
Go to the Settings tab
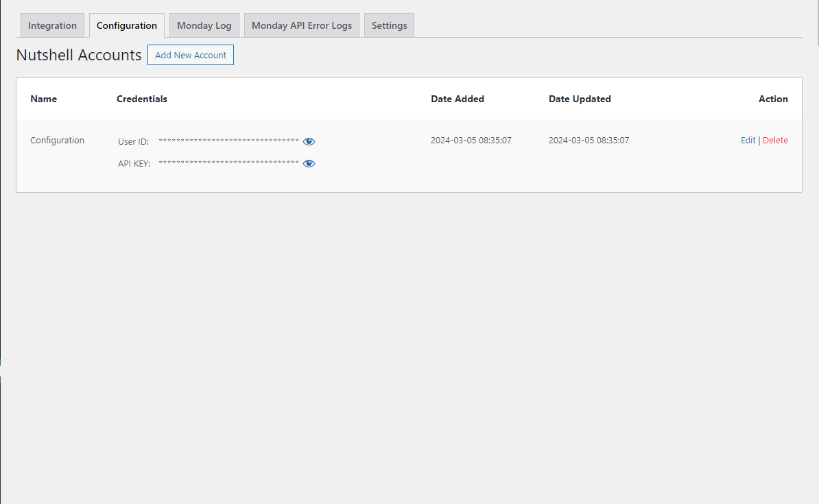coord(389,25)
